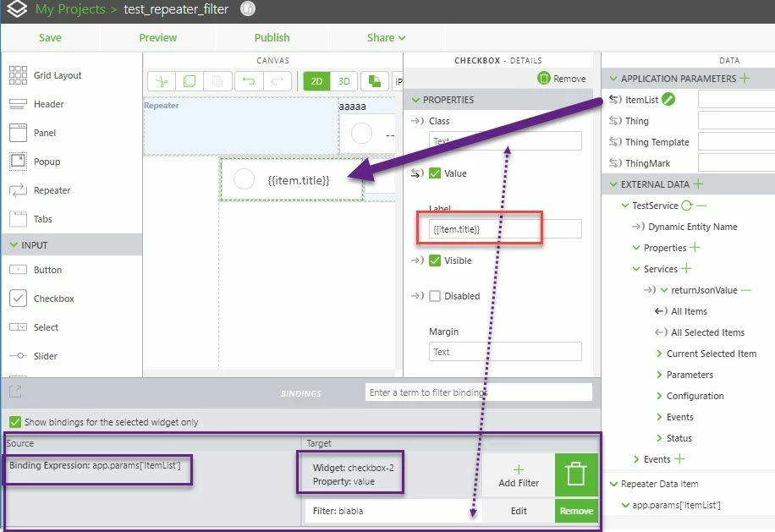The height and width of the screenshot is (532, 775).
Task: Click green Remove button for blabla filter
Action: point(576,511)
